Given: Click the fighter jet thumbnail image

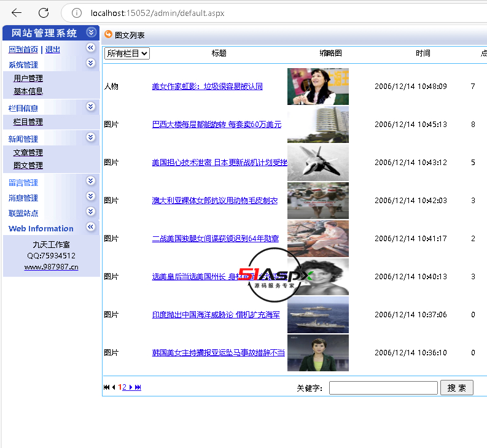Looking at the screenshot, I should pos(318,163).
